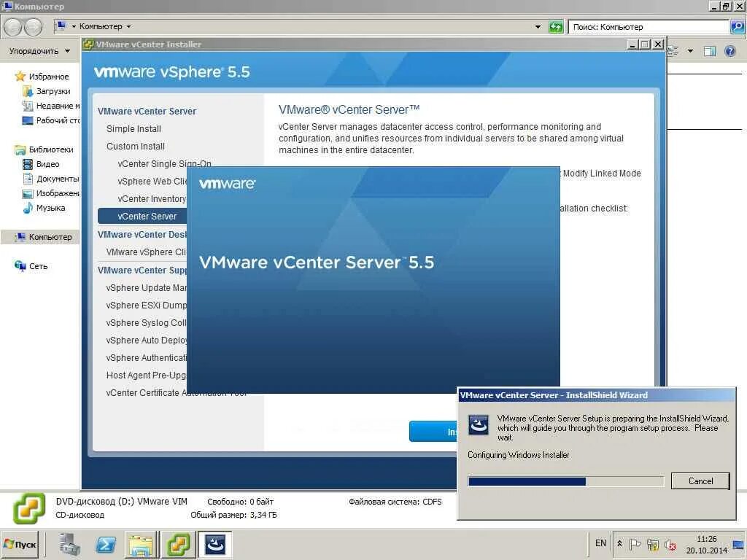Cancel the InstallShield Wizard

coord(700,481)
